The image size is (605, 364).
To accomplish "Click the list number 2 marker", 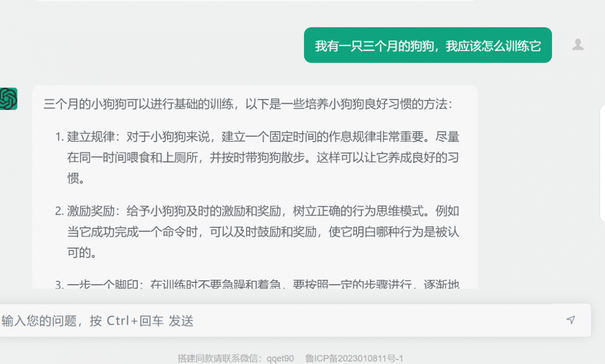I will click(59, 211).
